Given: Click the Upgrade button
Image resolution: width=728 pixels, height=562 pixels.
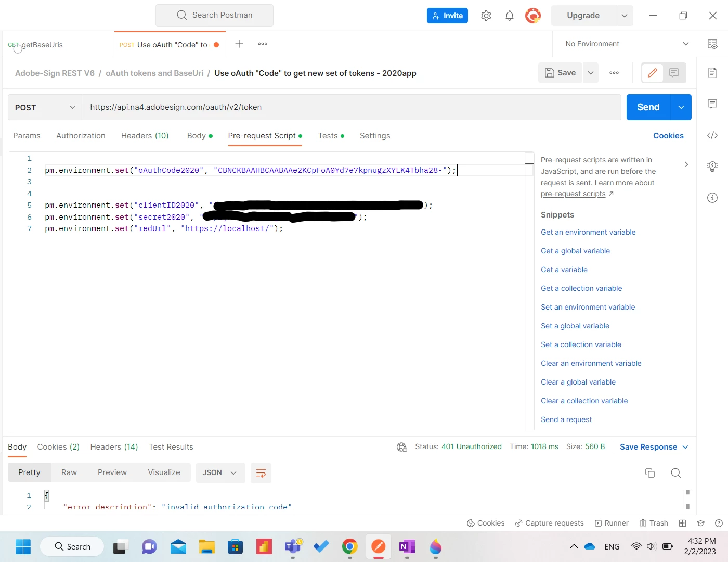Looking at the screenshot, I should [583, 16].
